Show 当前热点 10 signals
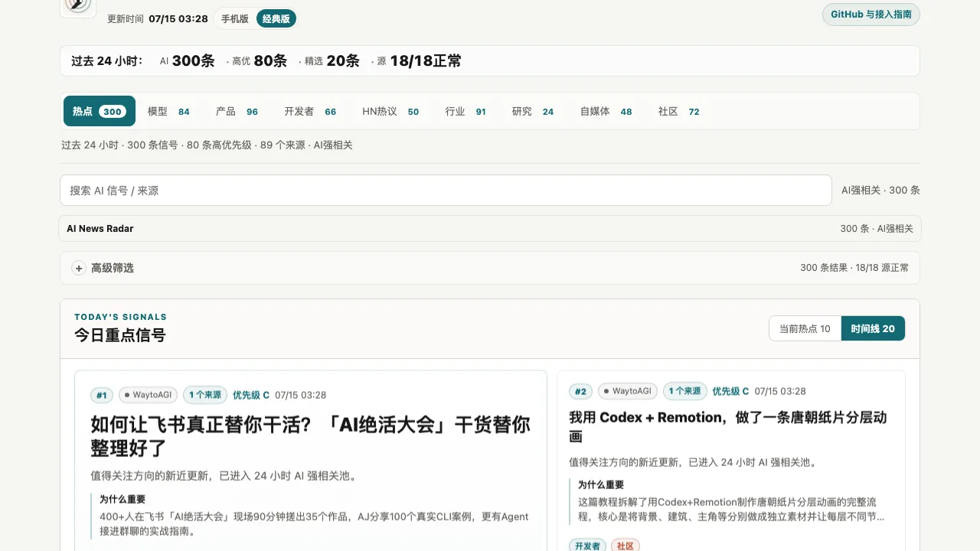980x551 pixels. tap(805, 328)
